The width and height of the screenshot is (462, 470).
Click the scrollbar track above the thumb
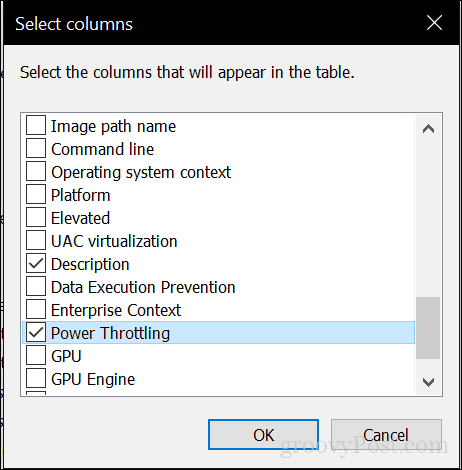[428, 220]
